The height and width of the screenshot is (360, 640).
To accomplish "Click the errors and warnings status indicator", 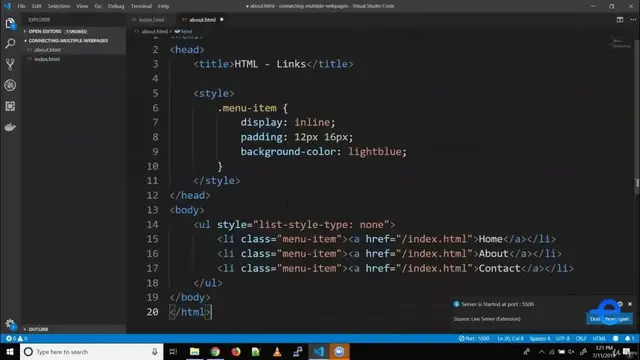I will 16,338.
